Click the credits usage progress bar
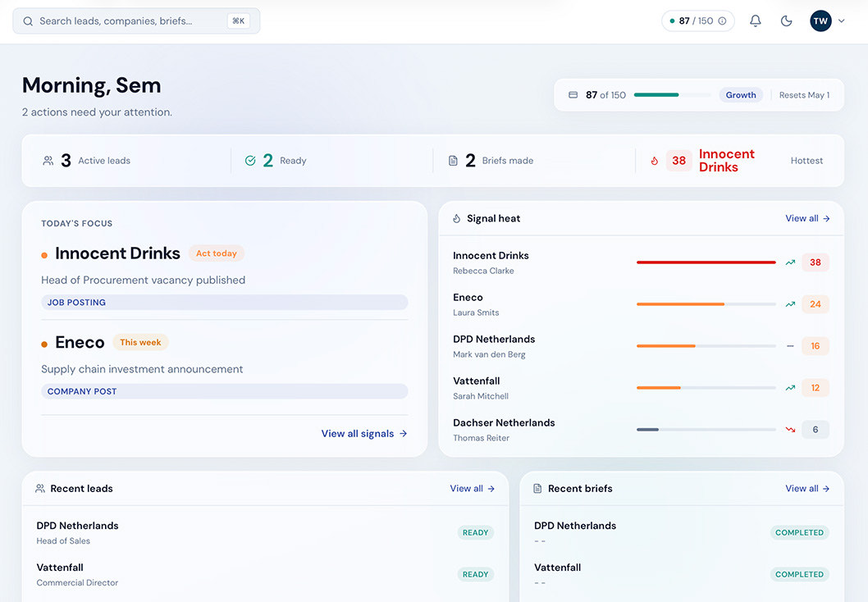The height and width of the screenshot is (602, 868). tap(672, 95)
